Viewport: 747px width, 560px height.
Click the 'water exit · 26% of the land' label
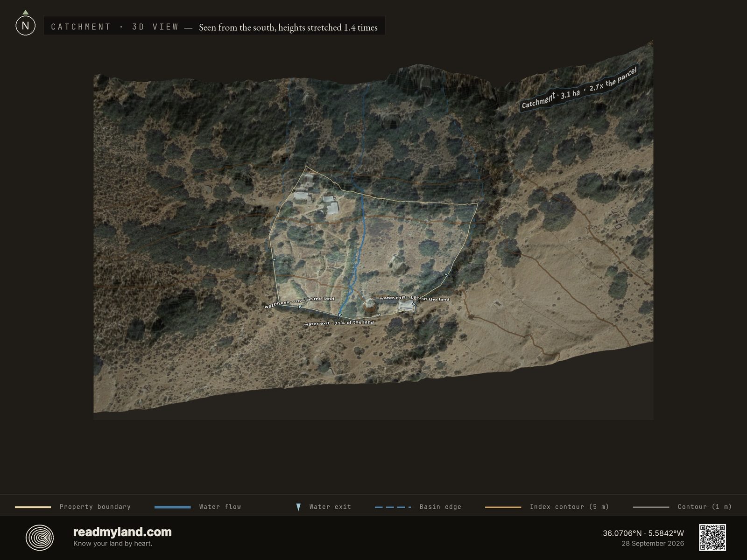[299, 302]
